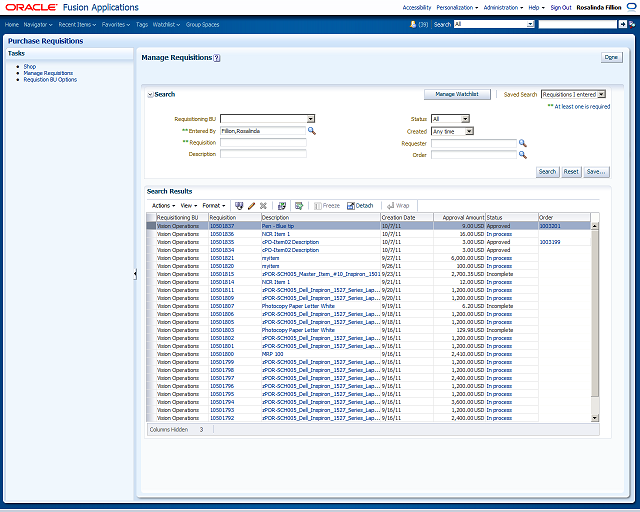
Task: Go to Home in the navigation bar
Action: click(x=12, y=24)
